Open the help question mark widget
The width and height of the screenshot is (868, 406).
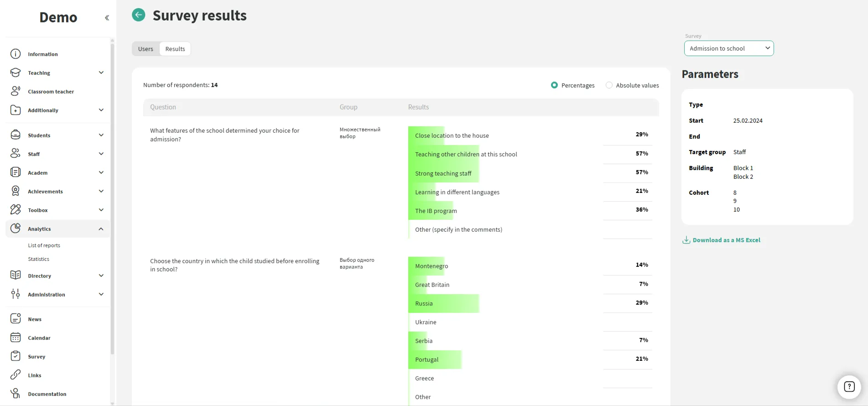click(x=849, y=387)
